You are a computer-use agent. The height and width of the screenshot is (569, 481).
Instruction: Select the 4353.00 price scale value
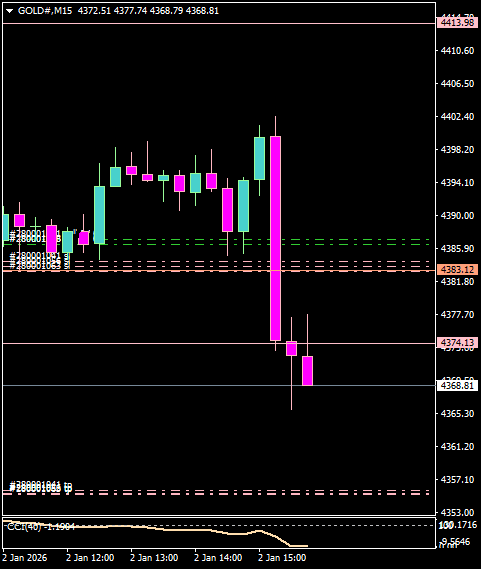click(x=457, y=512)
